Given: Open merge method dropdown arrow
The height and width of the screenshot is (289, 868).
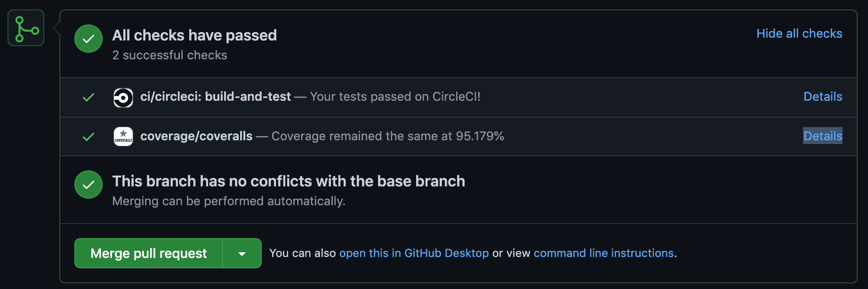Looking at the screenshot, I should click(242, 254).
